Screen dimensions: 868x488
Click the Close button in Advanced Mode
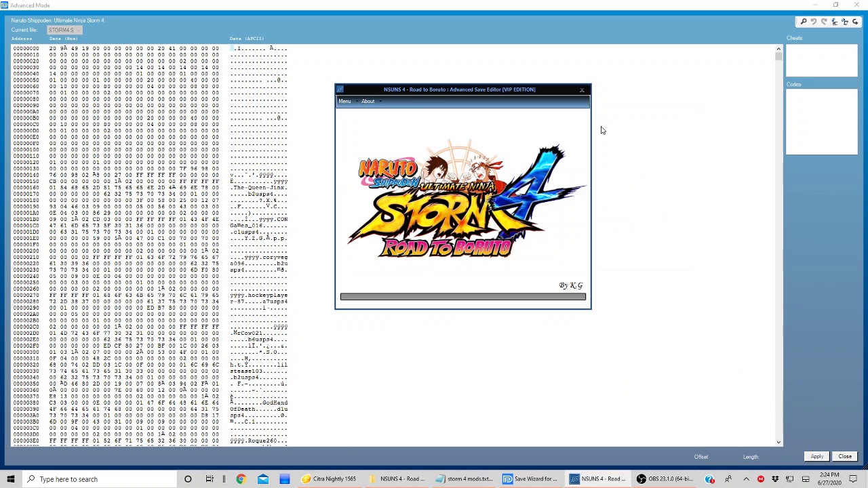(845, 457)
